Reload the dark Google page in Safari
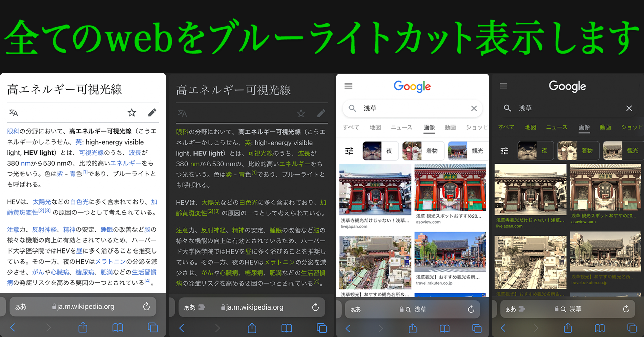Image resolution: width=644 pixels, height=337 pixels. 626,309
